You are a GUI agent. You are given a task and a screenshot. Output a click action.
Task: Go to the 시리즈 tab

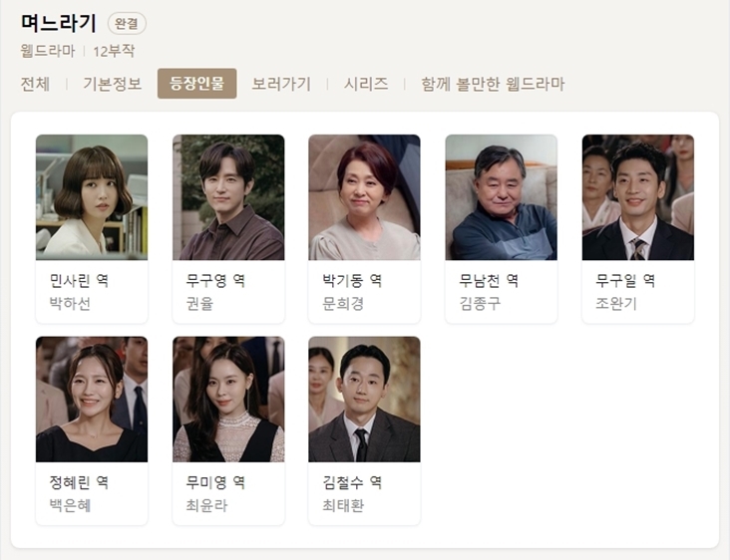[x=366, y=84]
